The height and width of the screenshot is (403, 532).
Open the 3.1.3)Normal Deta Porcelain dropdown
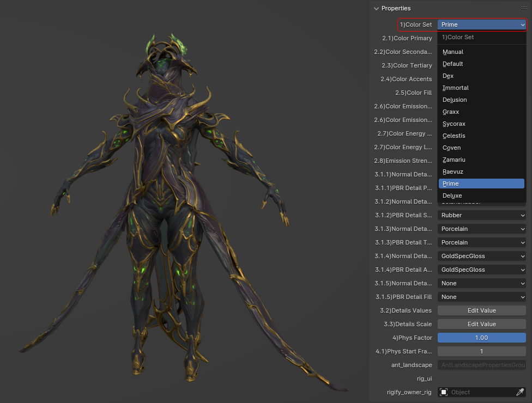482,229
